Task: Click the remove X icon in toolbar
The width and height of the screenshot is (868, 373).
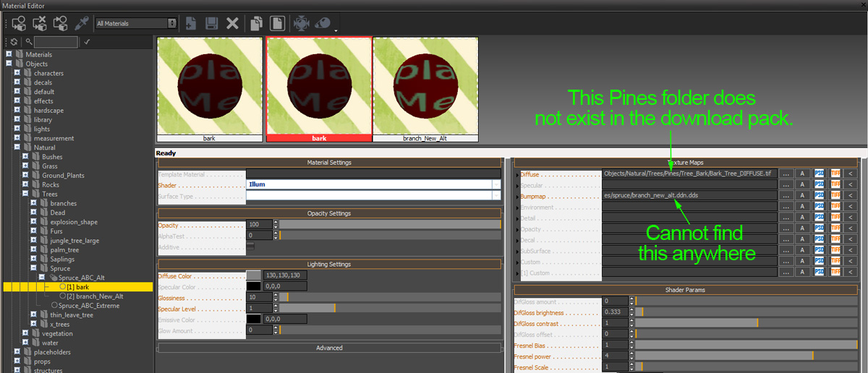Action: tap(232, 23)
